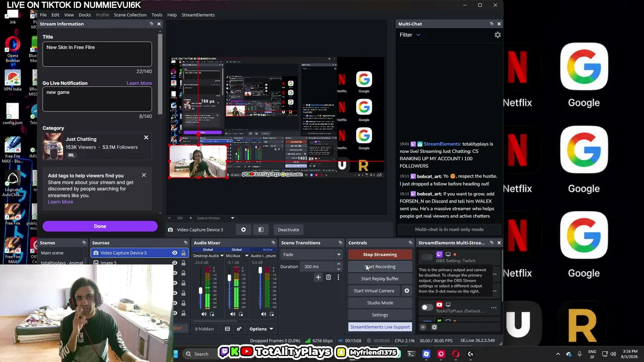Remove the Just Chatting category
Viewport: 644px width, 362px height.
click(146, 137)
